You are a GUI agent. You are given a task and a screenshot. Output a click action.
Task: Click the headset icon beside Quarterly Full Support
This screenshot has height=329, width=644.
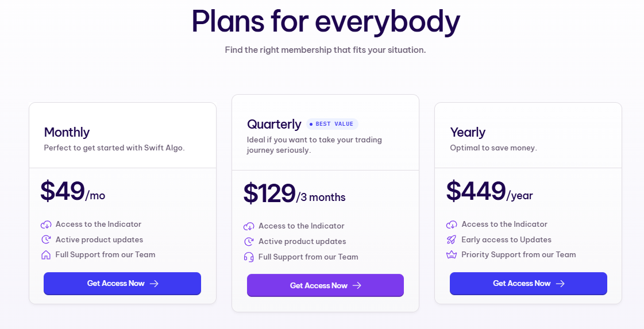pos(249,257)
